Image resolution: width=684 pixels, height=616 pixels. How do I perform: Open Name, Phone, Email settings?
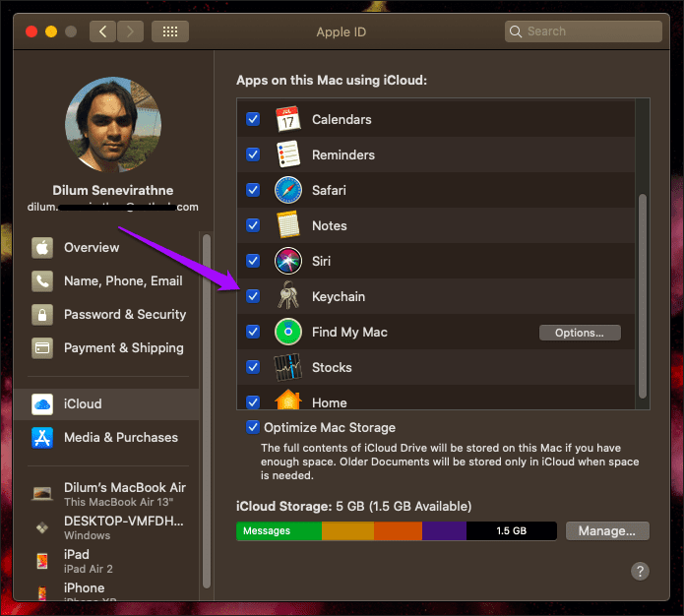click(x=107, y=281)
